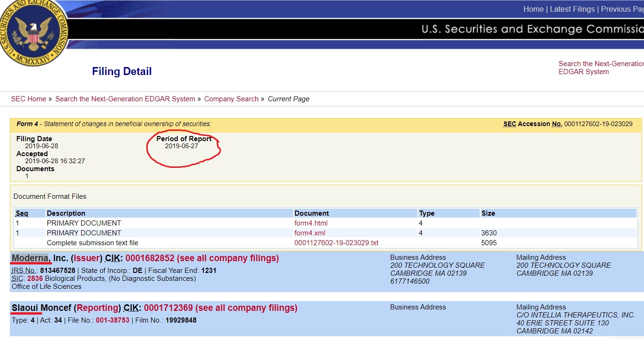This screenshot has width=644, height=339.
Task: Select Form 4 statement title text
Action: (114, 124)
